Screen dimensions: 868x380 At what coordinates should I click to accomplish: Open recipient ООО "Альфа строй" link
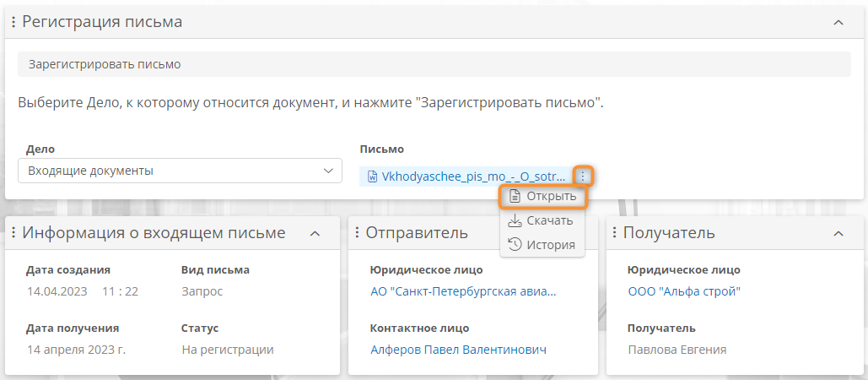pos(684,291)
